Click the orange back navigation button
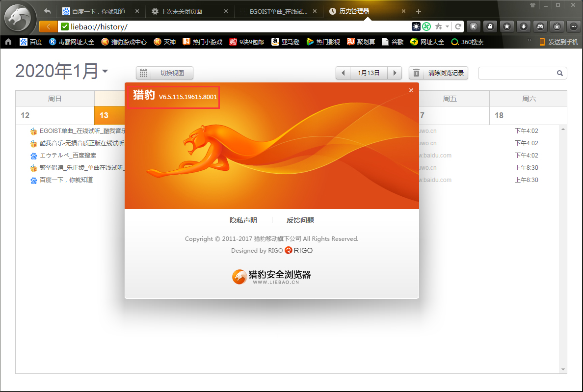 tap(48, 26)
